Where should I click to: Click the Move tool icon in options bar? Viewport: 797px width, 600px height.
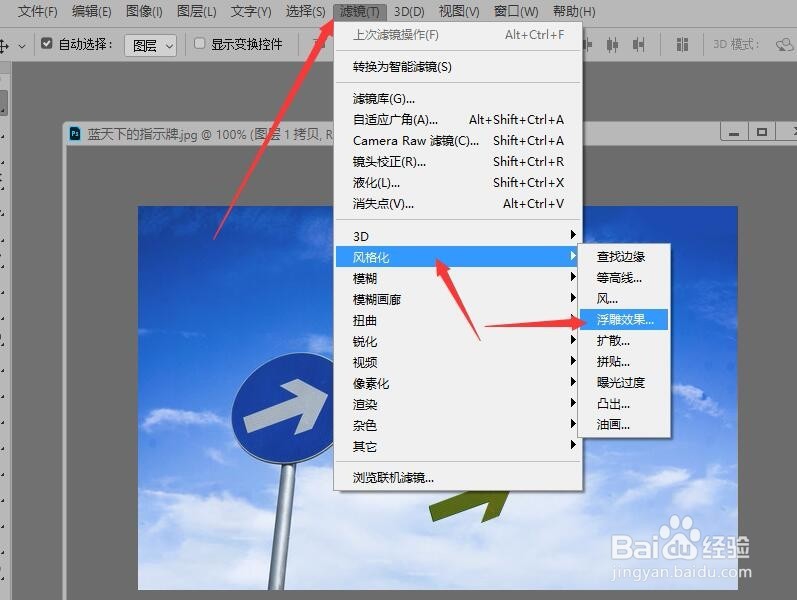4,46
